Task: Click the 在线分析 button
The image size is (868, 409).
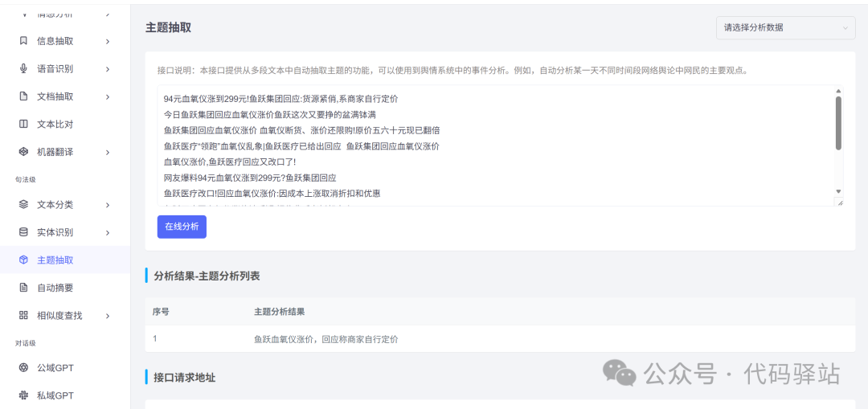Action: (182, 227)
